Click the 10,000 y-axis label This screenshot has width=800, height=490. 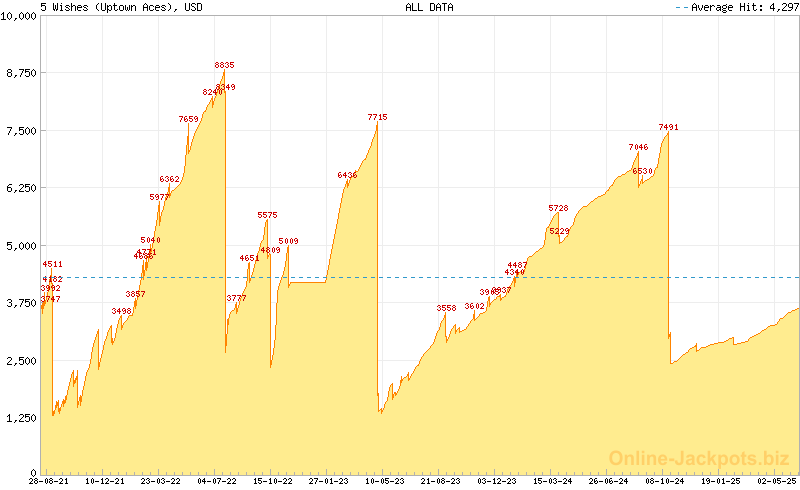[x=20, y=16]
